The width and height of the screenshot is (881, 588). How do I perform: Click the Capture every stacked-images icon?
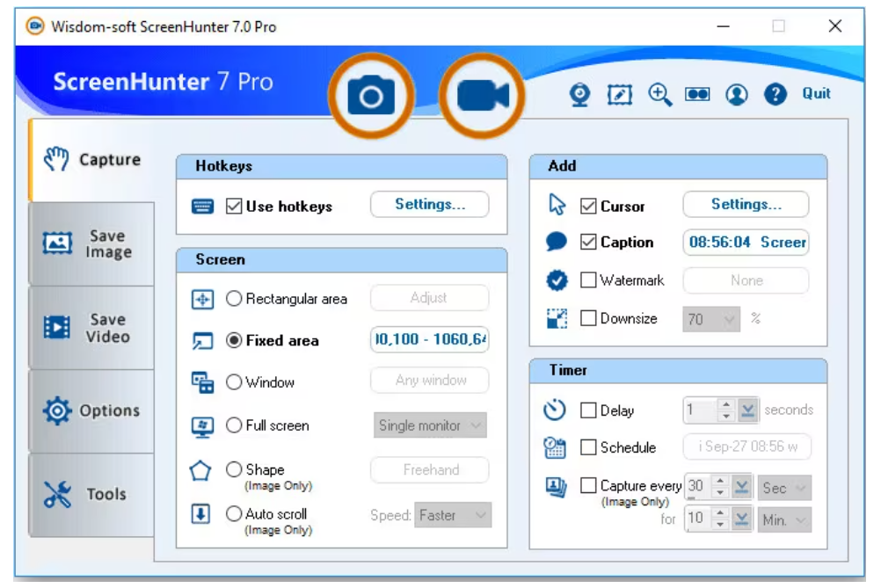556,486
